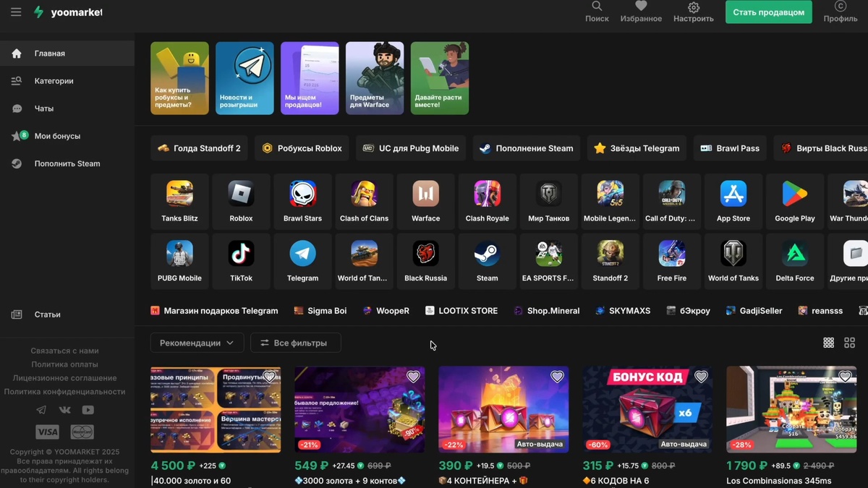Viewport: 868px width, 488px height.
Task: Click the Пополнение Steam chip
Action: click(527, 148)
